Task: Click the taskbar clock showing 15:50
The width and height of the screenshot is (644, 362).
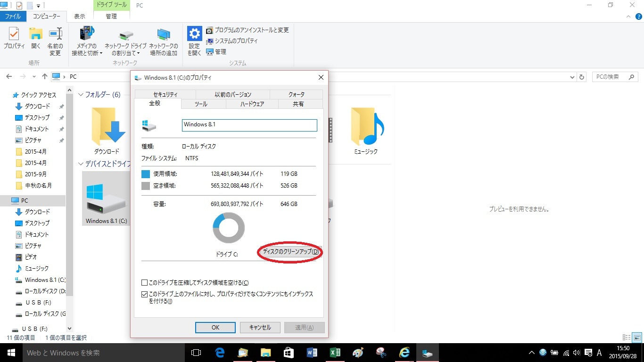Action: coord(623,353)
